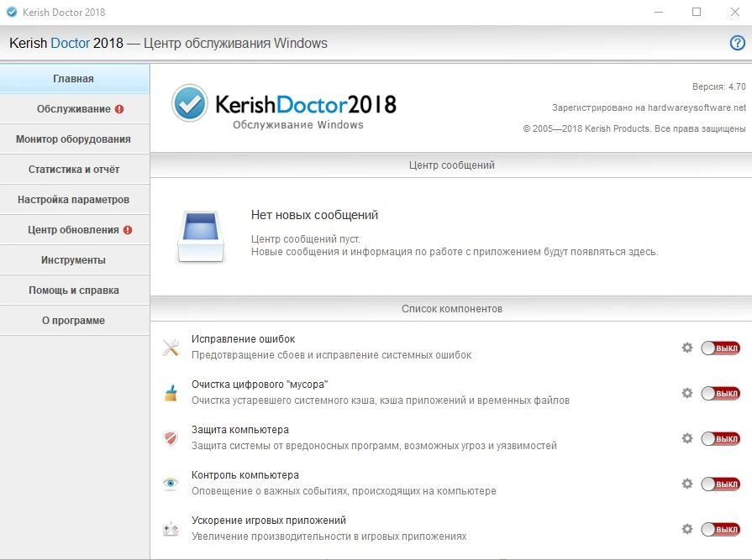This screenshot has width=752, height=560.
Task: Click the Нет новых сообщений heading
Action: click(x=314, y=215)
